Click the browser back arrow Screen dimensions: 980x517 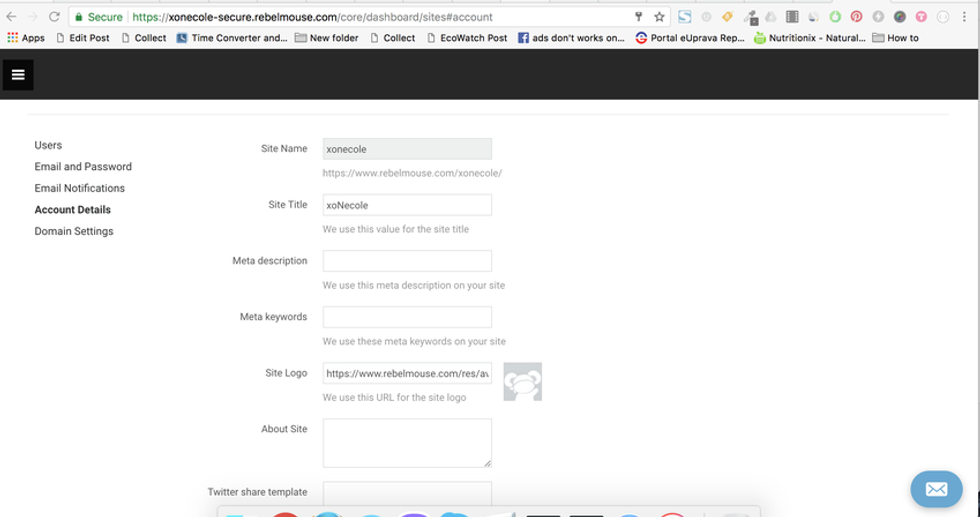(x=12, y=17)
